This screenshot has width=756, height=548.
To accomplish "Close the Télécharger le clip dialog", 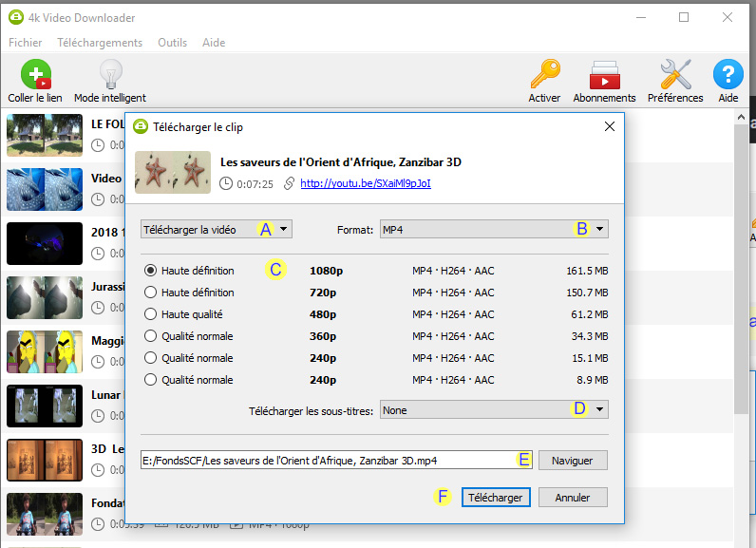I will click(x=609, y=126).
